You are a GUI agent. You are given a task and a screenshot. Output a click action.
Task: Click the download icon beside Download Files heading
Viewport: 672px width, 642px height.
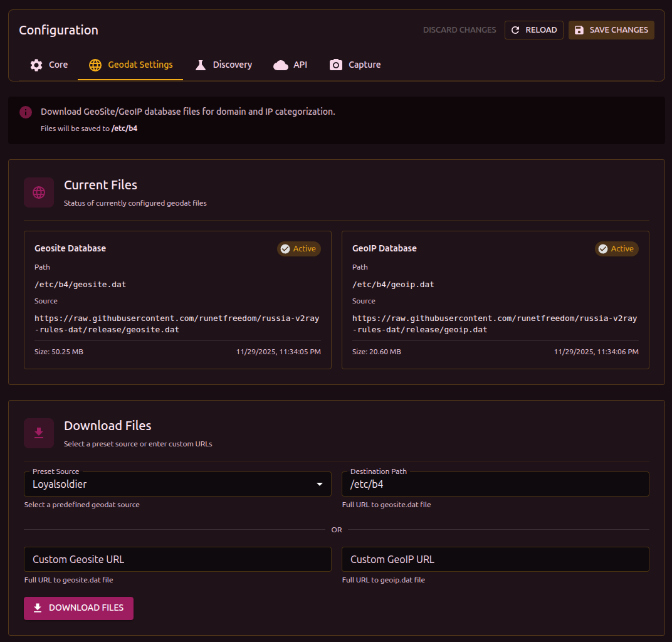click(x=39, y=433)
